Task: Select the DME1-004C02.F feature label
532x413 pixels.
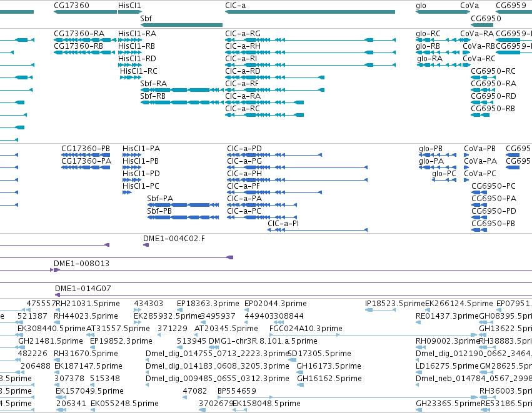Action: tap(174, 239)
